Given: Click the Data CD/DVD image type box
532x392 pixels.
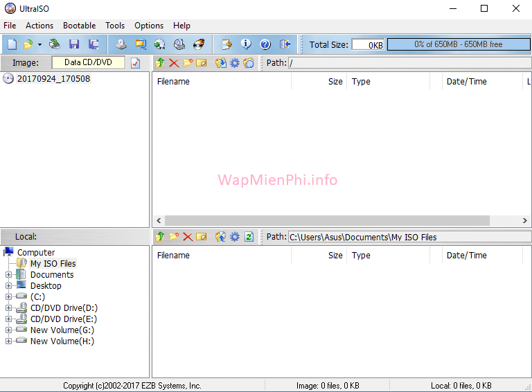Looking at the screenshot, I should [88, 62].
